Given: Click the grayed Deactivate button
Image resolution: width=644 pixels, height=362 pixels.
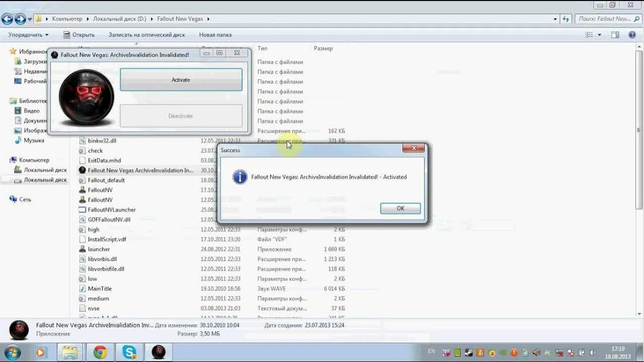Looking at the screenshot, I should click(x=181, y=116).
